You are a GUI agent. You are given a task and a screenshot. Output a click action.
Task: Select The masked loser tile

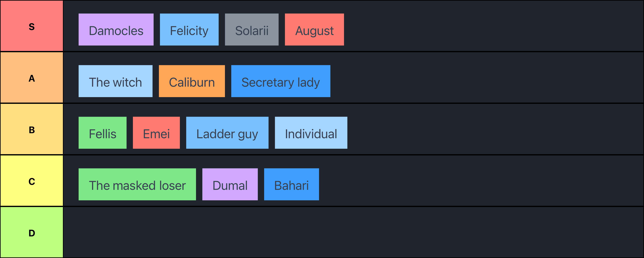point(137,184)
